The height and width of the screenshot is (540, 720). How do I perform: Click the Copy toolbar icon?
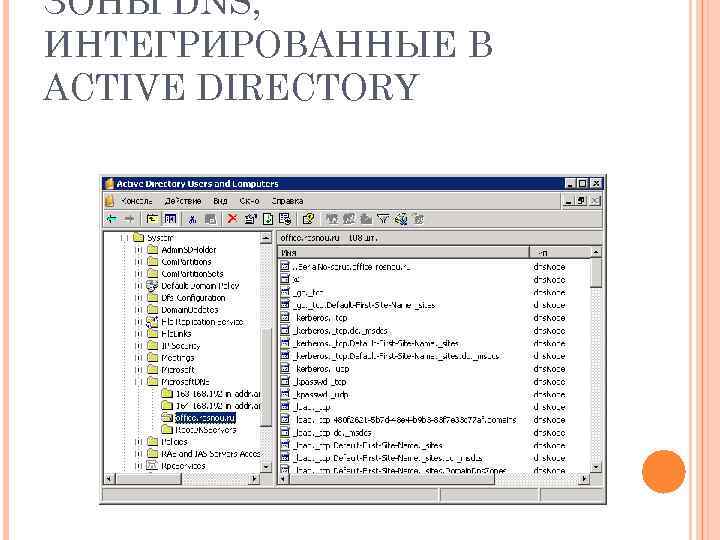click(210, 219)
